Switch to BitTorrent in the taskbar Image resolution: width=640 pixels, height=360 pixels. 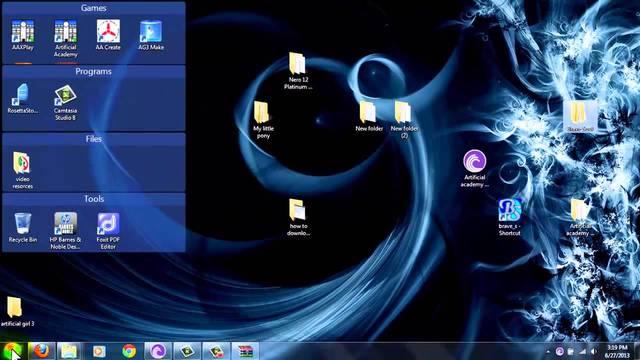pyautogui.click(x=158, y=351)
